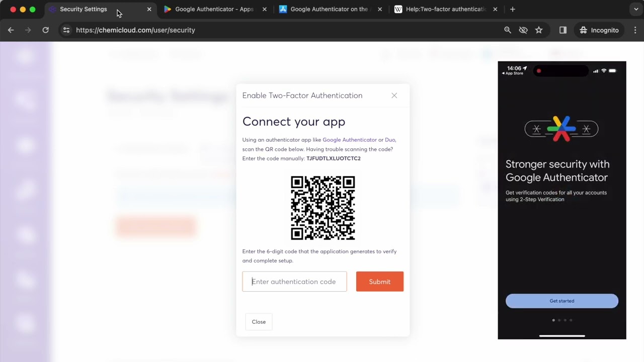Click the macOS red close window button
644x362 pixels.
click(13, 9)
